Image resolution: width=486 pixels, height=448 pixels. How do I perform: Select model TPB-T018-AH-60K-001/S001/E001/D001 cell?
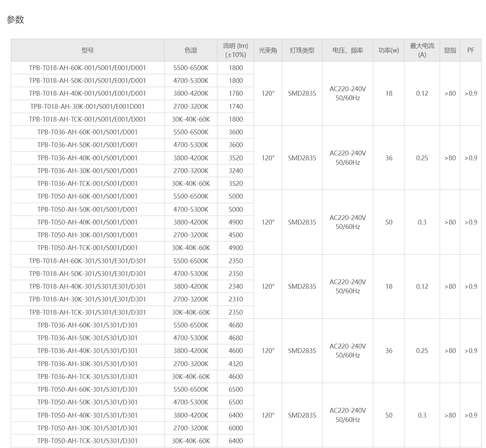tap(87, 68)
